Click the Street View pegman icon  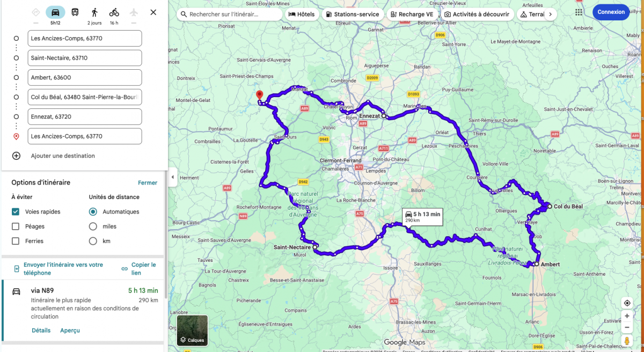click(627, 341)
